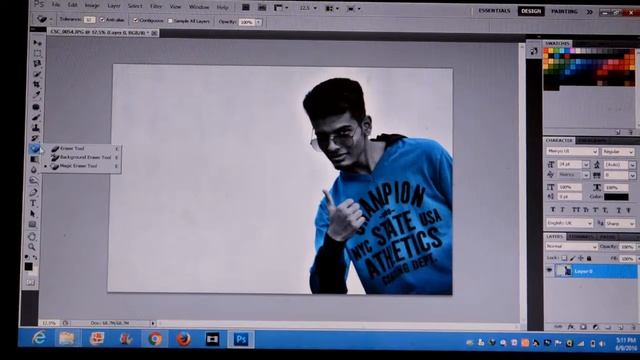Switch to the Essentials workspace

tap(494, 11)
